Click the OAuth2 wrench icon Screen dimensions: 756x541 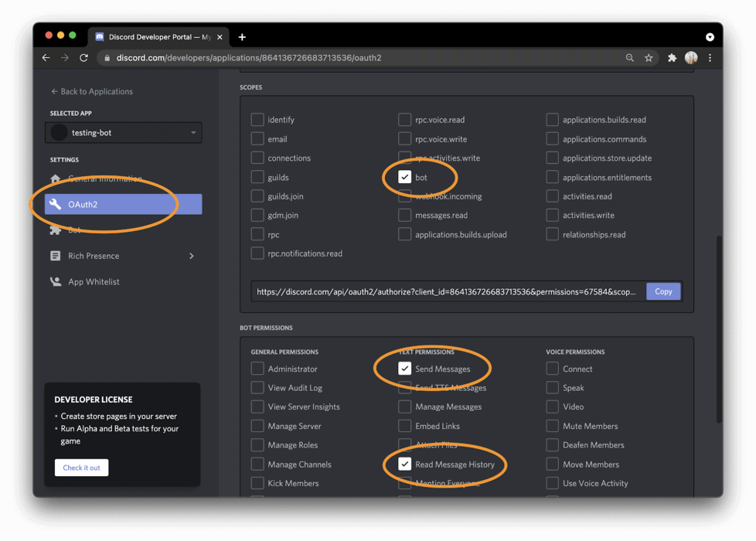click(x=56, y=205)
